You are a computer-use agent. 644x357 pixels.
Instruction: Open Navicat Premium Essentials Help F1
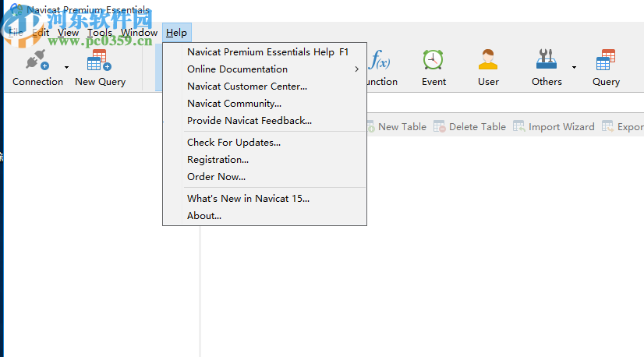click(x=264, y=52)
